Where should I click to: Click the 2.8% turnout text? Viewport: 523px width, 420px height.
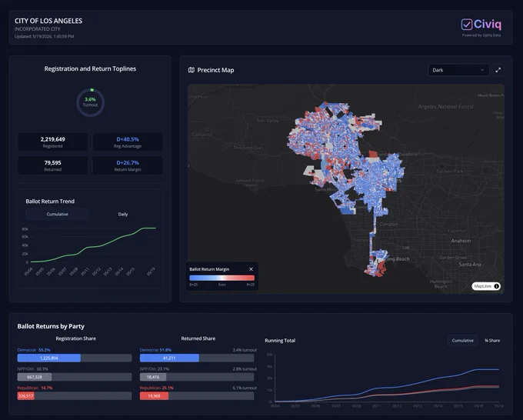coord(245,369)
